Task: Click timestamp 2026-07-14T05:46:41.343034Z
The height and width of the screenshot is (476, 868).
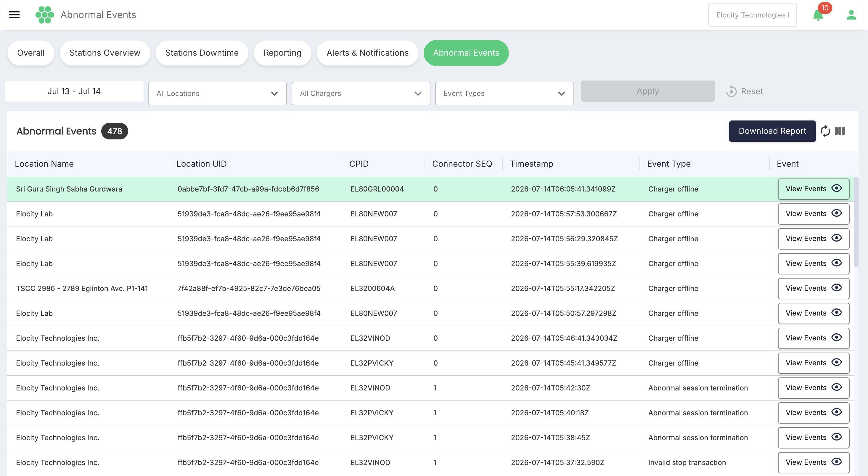Action: (x=564, y=338)
